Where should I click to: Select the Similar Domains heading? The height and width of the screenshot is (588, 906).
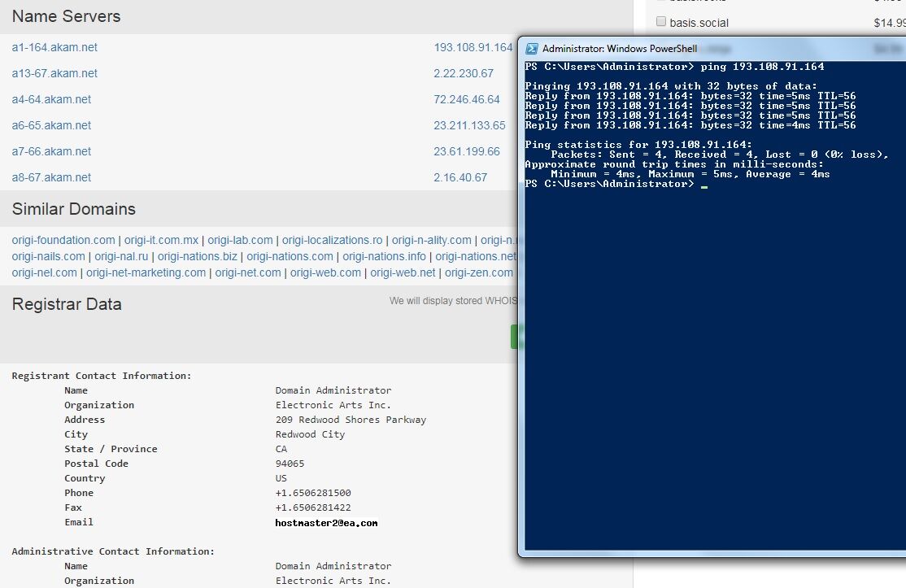[73, 209]
